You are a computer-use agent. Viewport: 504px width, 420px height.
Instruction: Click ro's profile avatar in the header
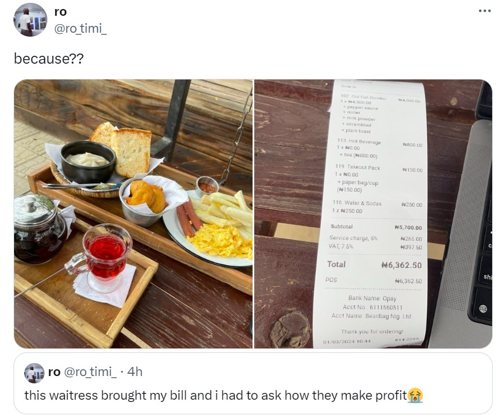tap(30, 20)
